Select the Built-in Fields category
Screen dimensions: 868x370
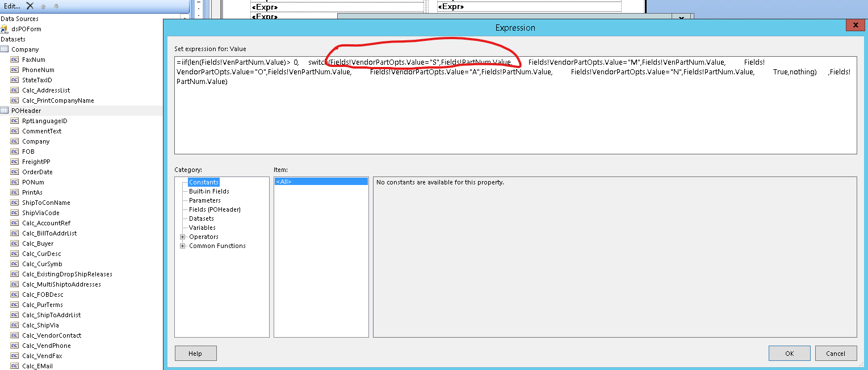pyautogui.click(x=209, y=191)
